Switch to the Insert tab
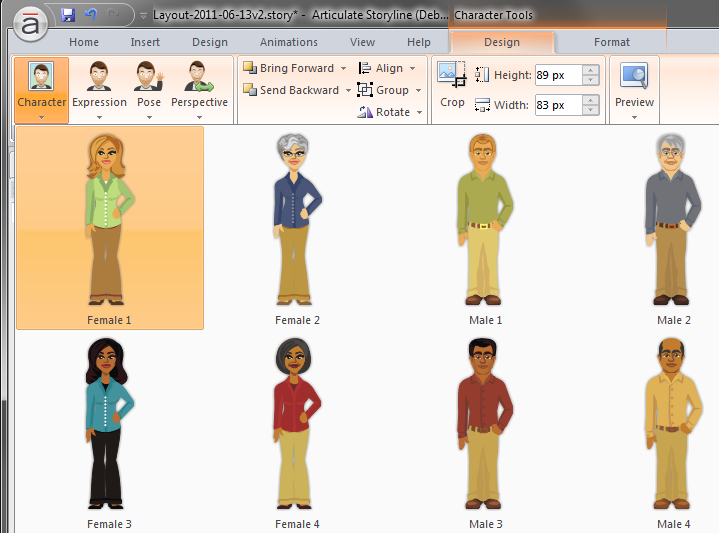 (145, 42)
